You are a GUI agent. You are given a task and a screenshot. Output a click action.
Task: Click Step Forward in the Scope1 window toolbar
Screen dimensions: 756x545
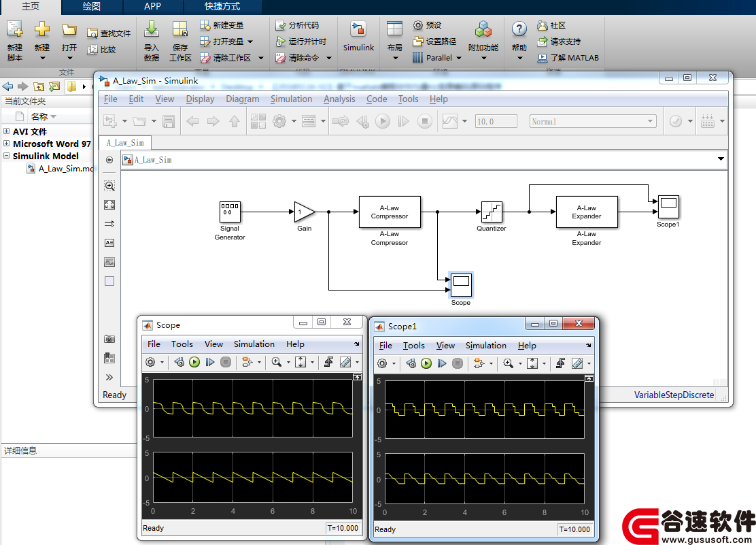tap(442, 363)
